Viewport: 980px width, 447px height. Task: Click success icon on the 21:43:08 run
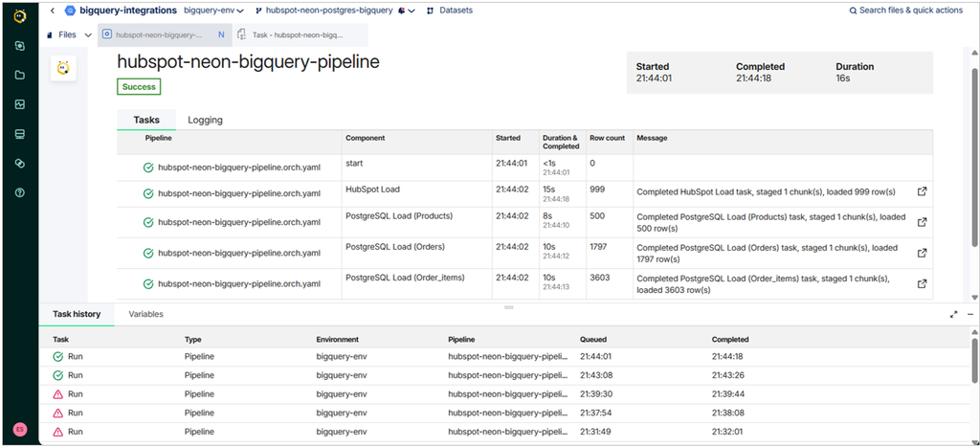[58, 375]
